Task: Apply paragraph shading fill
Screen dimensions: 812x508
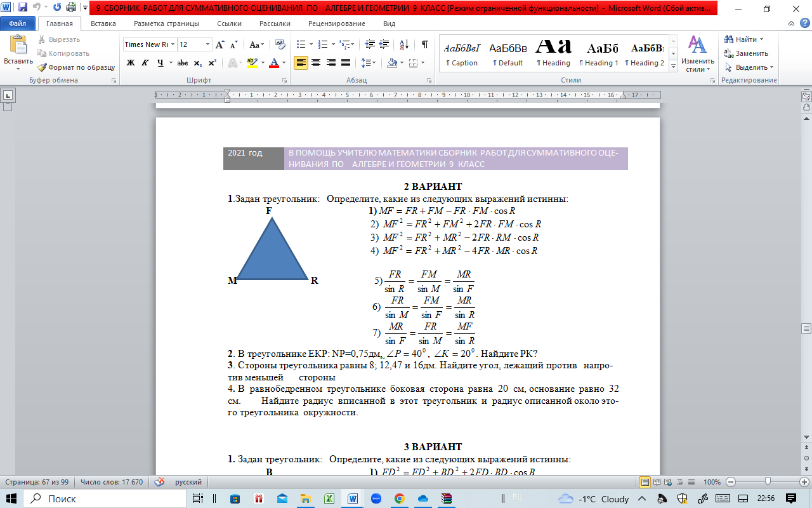Action: (x=391, y=63)
